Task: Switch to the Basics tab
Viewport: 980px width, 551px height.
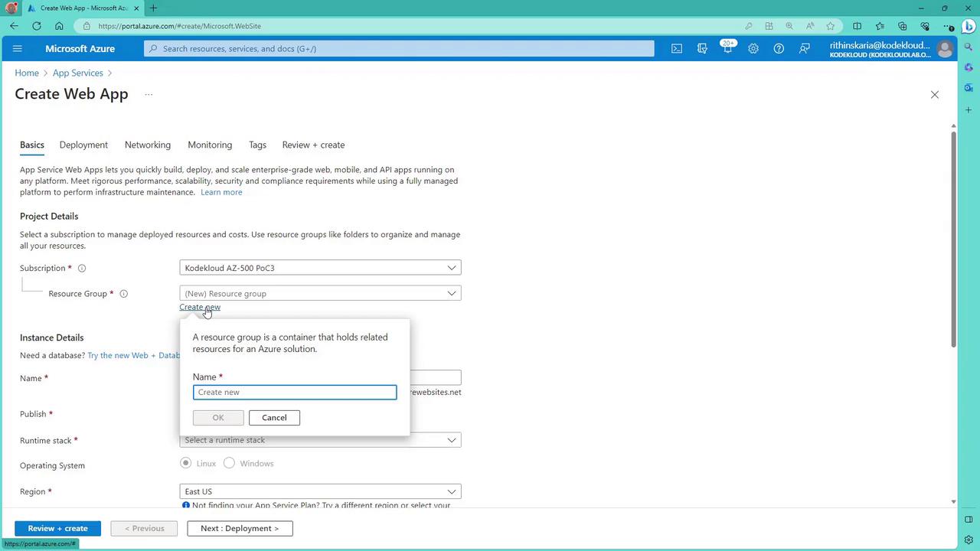Action: (32, 145)
